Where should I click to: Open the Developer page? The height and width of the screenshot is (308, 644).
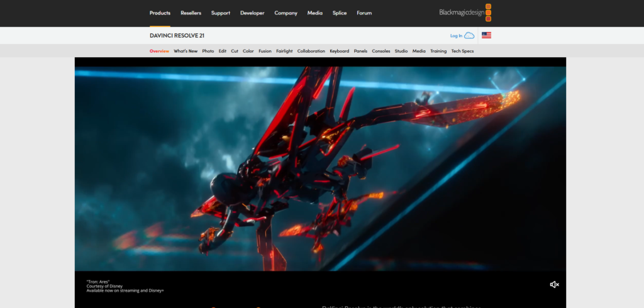[252, 13]
